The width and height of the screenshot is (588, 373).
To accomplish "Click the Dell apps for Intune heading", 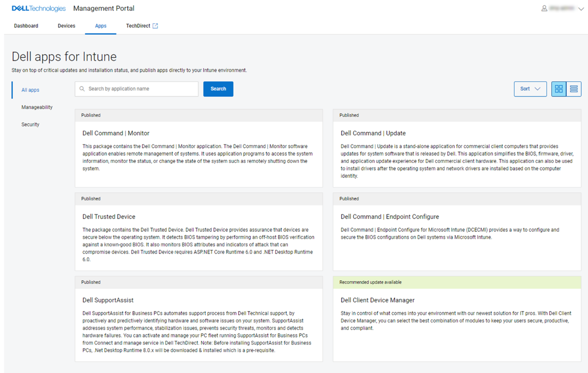I will pos(64,57).
